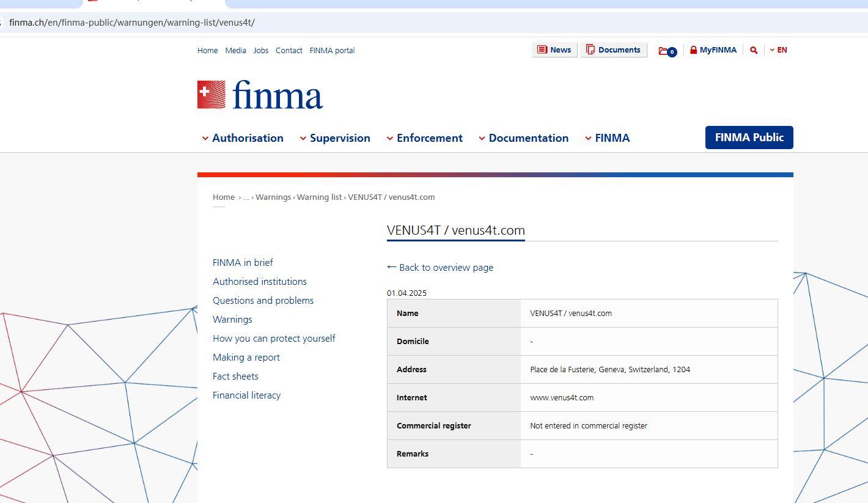Click the Address label cell
868x503 pixels.
(454, 370)
